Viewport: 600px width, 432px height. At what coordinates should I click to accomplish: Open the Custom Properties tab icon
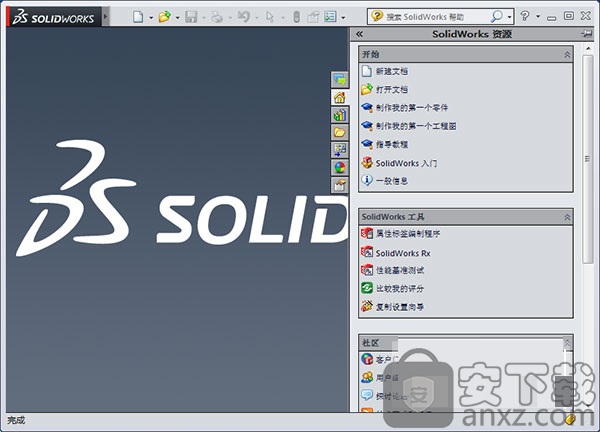[339, 186]
